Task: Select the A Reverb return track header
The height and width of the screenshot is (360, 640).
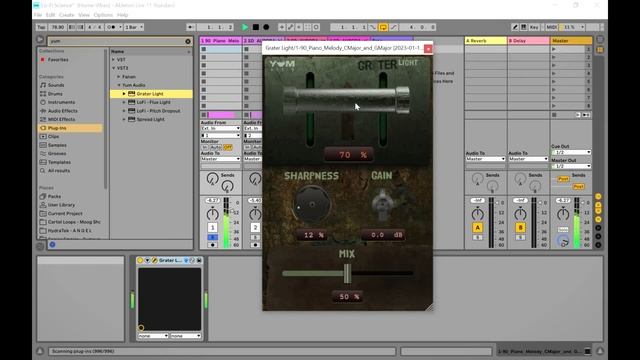Action: pyautogui.click(x=486, y=41)
